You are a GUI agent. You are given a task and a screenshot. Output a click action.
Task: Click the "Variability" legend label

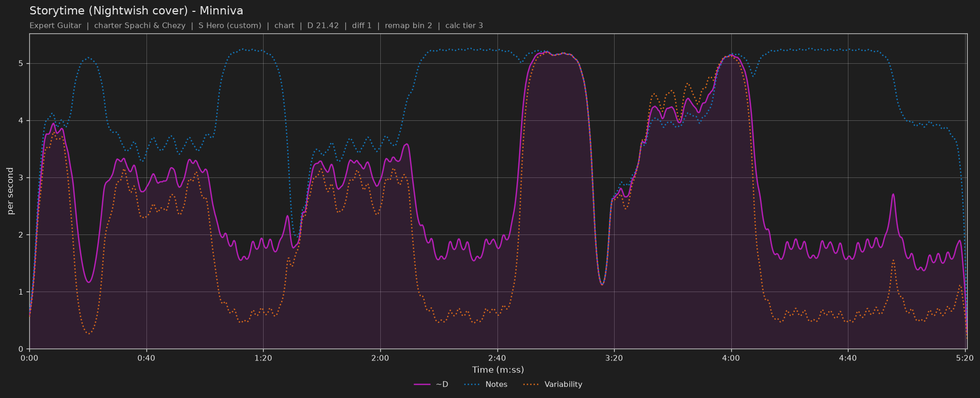tap(563, 385)
